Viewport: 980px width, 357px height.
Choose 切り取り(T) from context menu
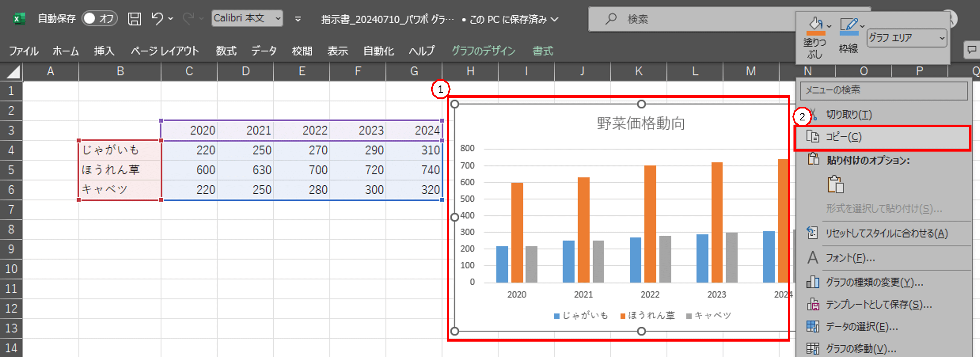884,114
